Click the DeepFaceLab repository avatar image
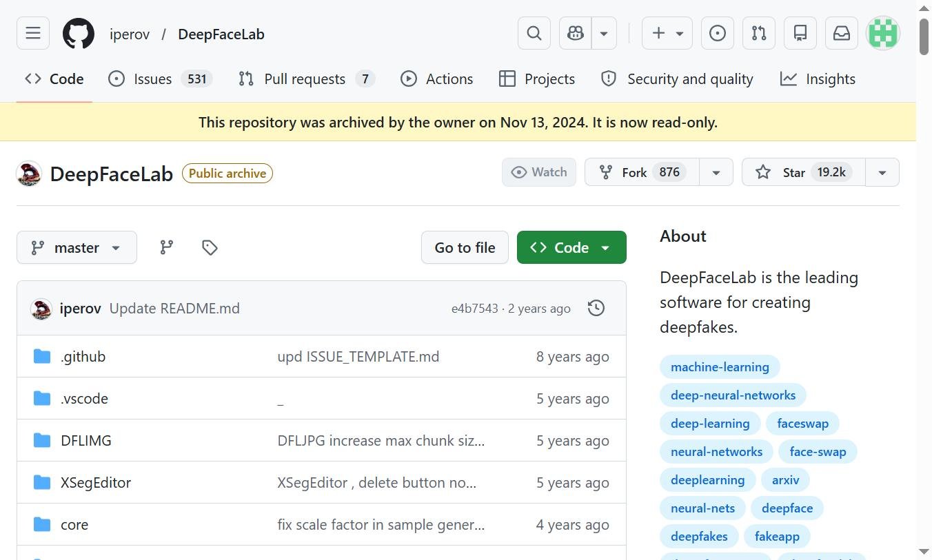 pyautogui.click(x=29, y=174)
